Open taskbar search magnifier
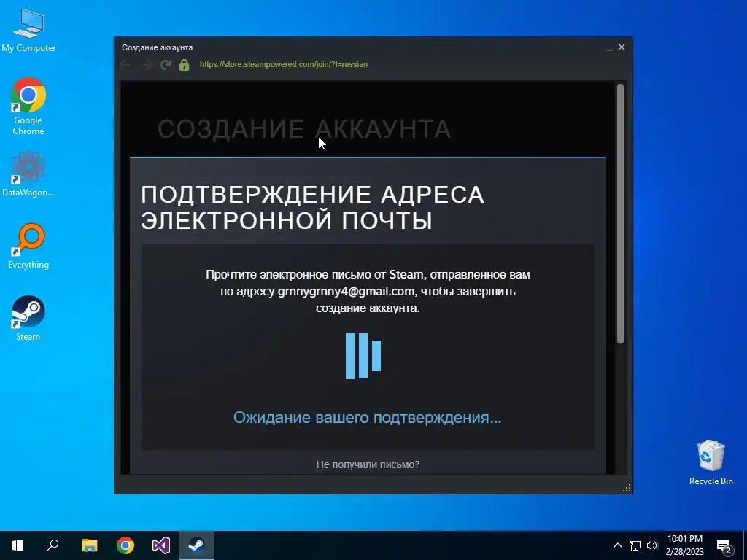 (x=53, y=545)
